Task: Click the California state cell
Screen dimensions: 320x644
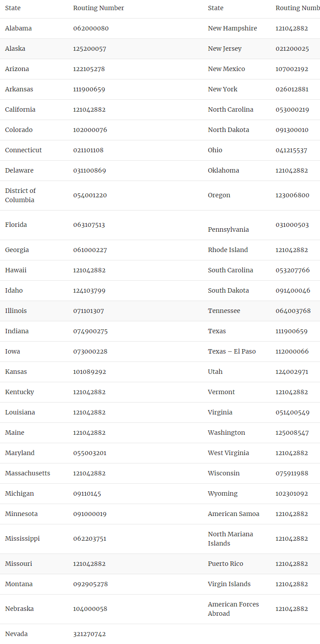Action: click(20, 109)
